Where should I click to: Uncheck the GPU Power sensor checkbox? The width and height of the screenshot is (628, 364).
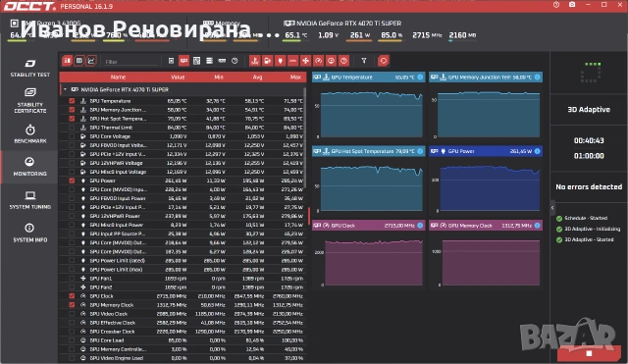click(72, 181)
